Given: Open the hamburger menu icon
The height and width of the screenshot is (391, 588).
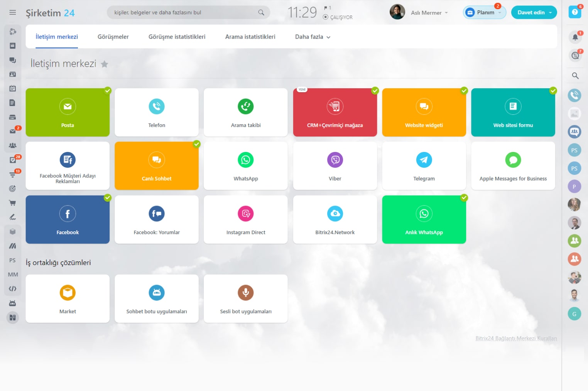Looking at the screenshot, I should 13,13.
